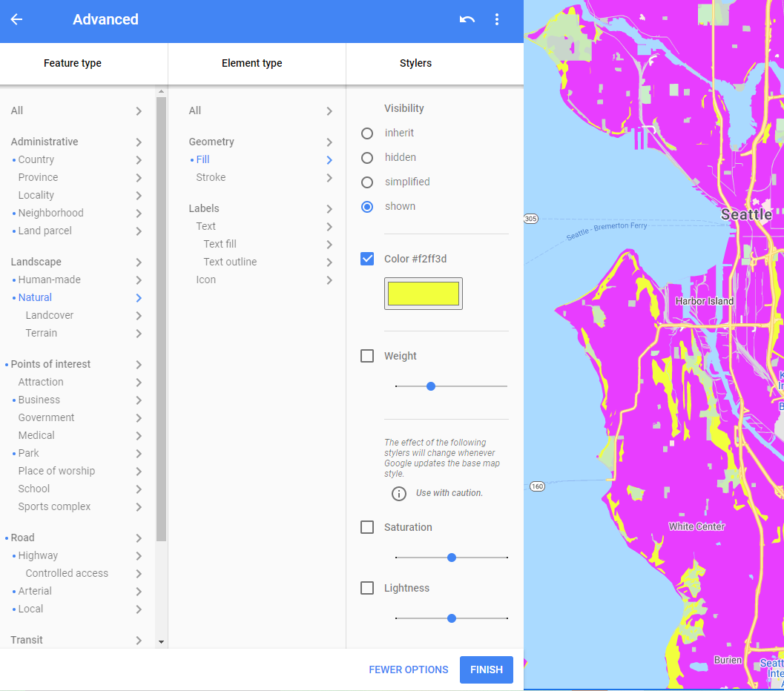This screenshot has width=784, height=691.
Task: Select the 'simplified' visibility radio option
Action: click(x=367, y=182)
